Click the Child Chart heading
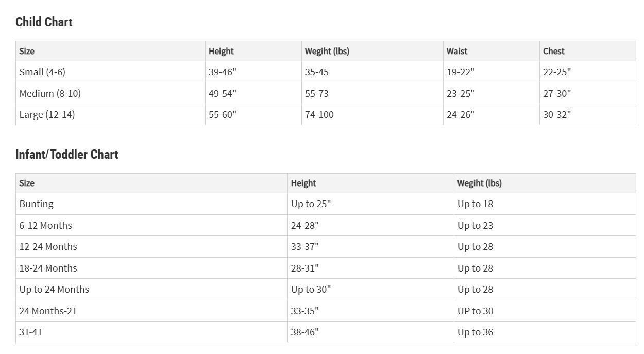 [x=44, y=22]
